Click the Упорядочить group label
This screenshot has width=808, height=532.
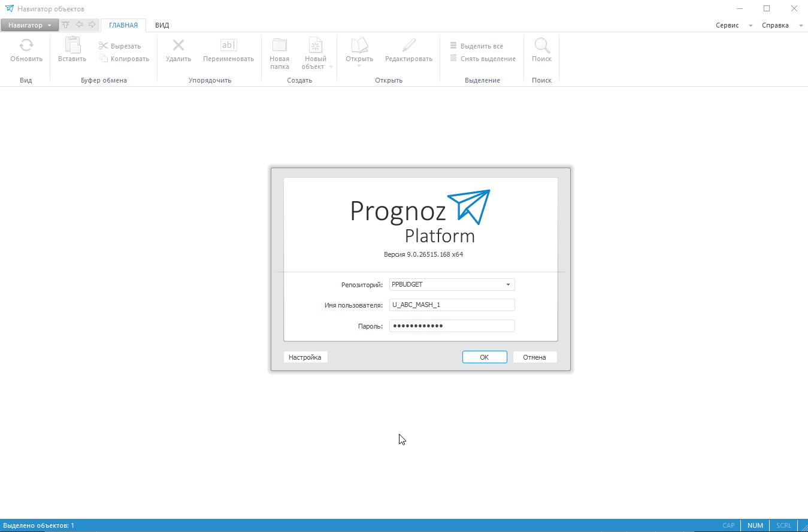coord(210,80)
